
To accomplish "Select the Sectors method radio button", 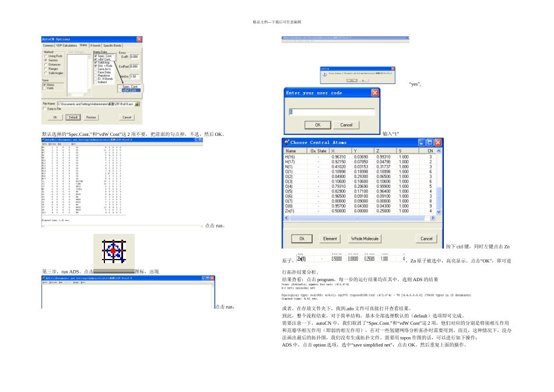I will [45, 60].
